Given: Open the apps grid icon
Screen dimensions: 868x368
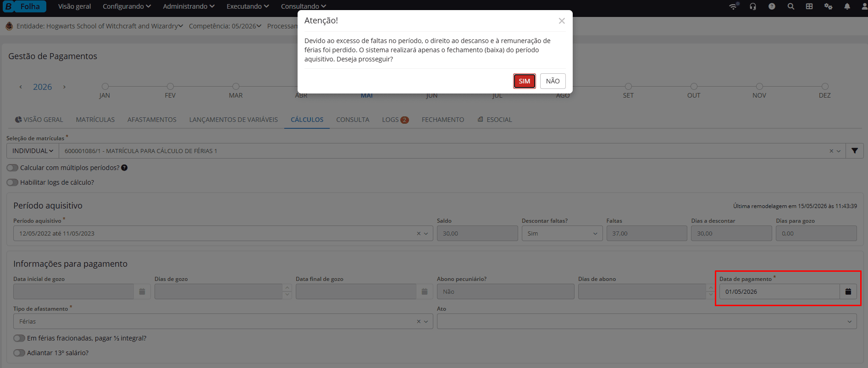Looking at the screenshot, I should click(809, 6).
